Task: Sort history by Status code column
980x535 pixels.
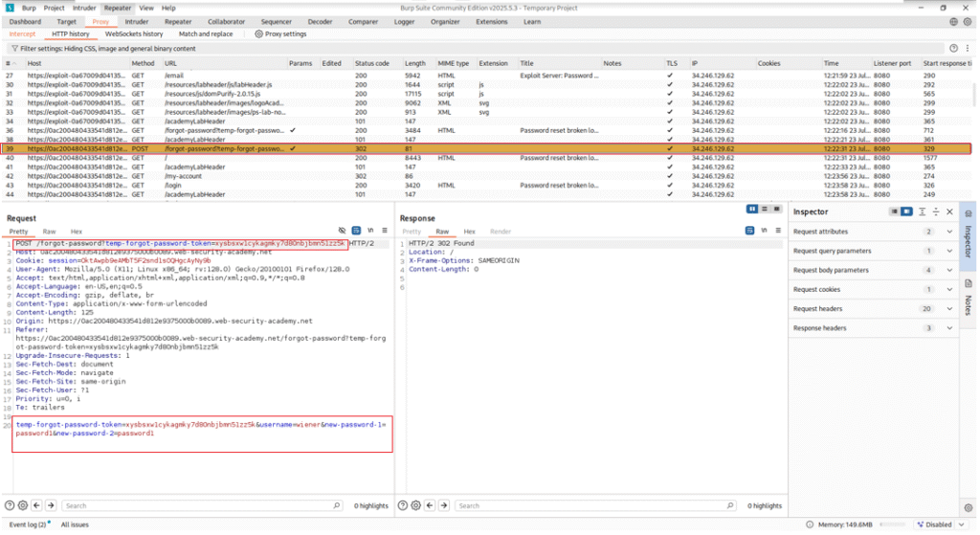Action: click(372, 63)
